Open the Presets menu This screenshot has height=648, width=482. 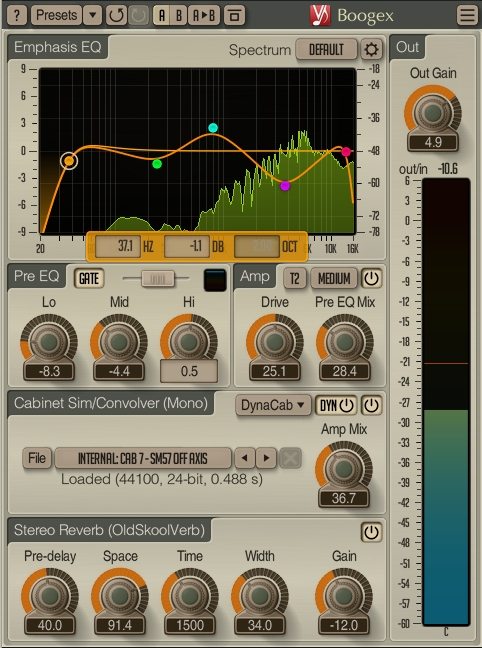tap(56, 16)
